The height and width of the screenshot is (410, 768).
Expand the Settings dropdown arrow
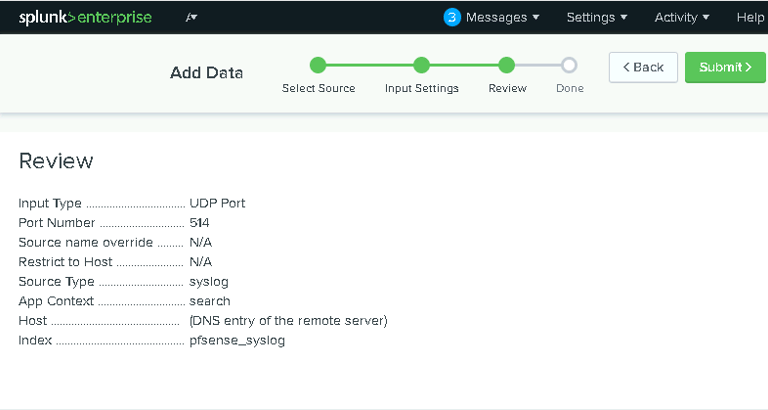[624, 18]
